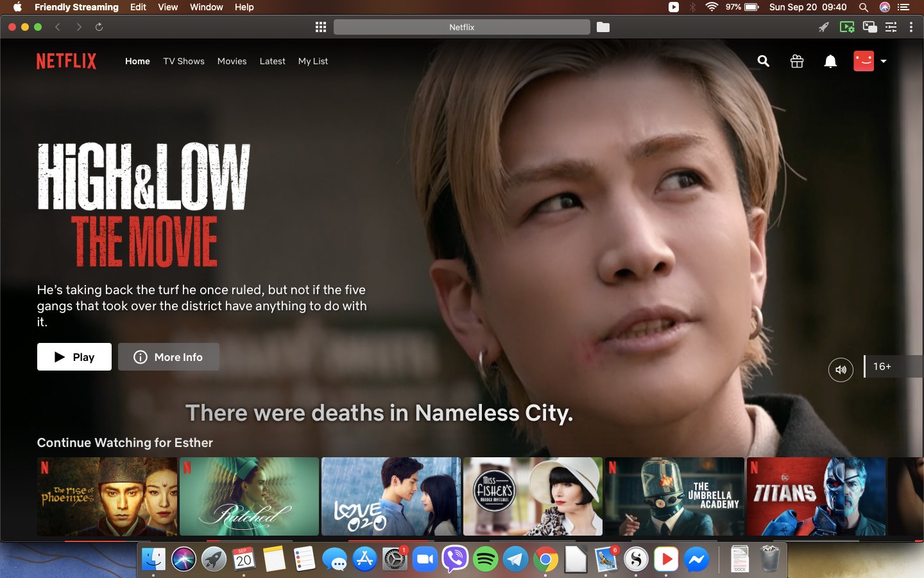Open Finder from the dock
This screenshot has height=578, width=924.
point(153,559)
